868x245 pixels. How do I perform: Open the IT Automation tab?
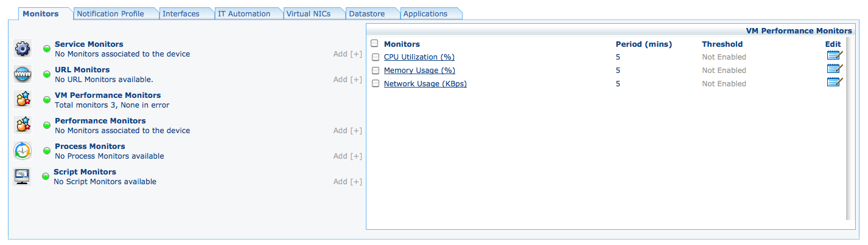pos(244,13)
